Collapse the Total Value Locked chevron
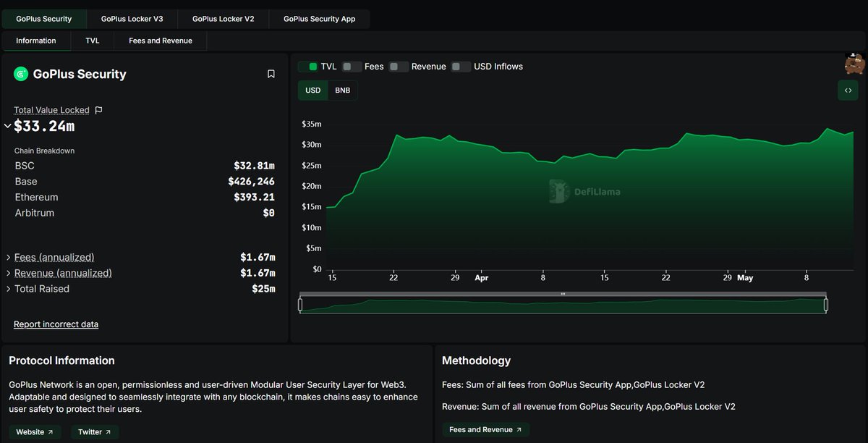 click(7, 126)
